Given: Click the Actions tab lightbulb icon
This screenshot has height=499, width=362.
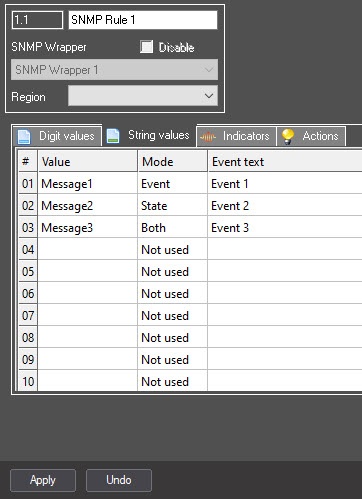Looking at the screenshot, I should 288,137.
